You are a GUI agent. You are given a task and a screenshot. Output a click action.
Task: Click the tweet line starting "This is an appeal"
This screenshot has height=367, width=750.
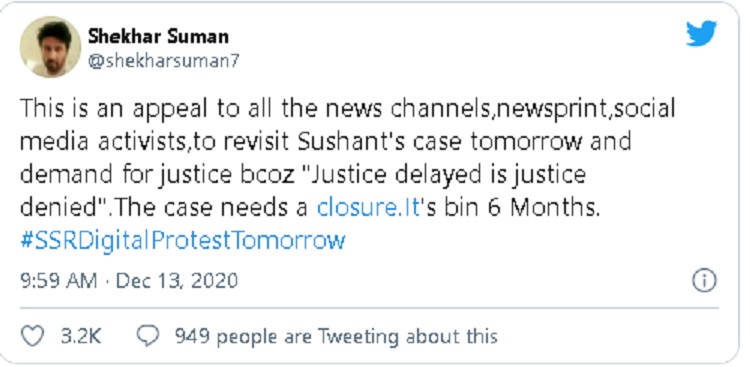347,109
